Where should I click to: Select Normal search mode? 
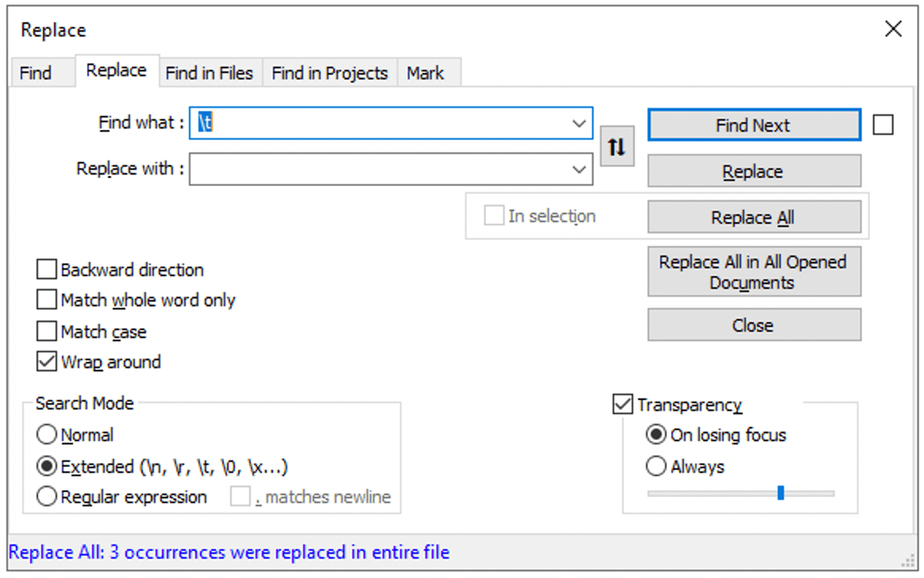click(x=45, y=434)
